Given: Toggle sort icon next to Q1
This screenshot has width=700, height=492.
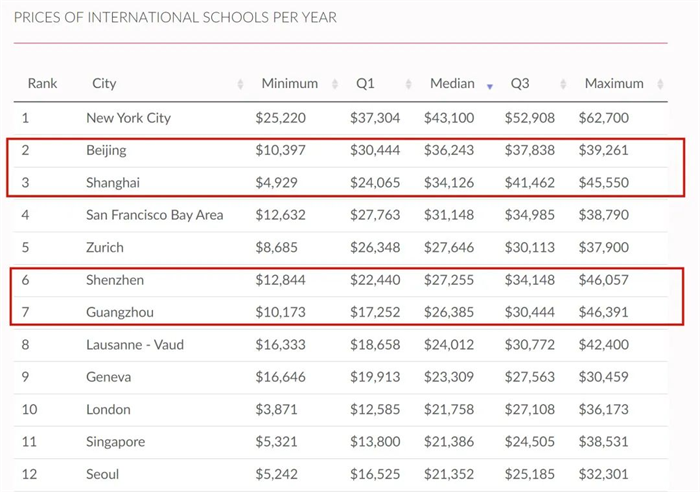Looking at the screenshot, I should pyautogui.click(x=408, y=84).
